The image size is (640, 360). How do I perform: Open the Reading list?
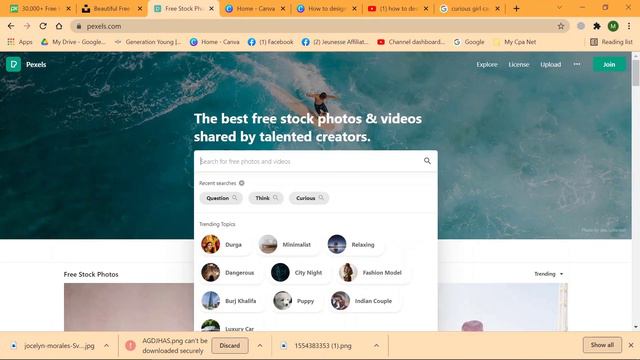point(611,42)
